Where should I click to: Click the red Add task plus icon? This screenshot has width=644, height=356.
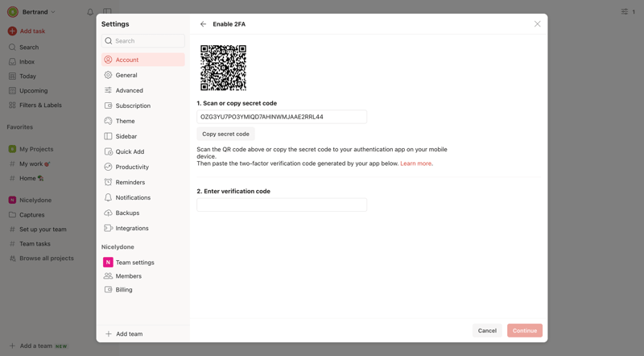[12, 31]
